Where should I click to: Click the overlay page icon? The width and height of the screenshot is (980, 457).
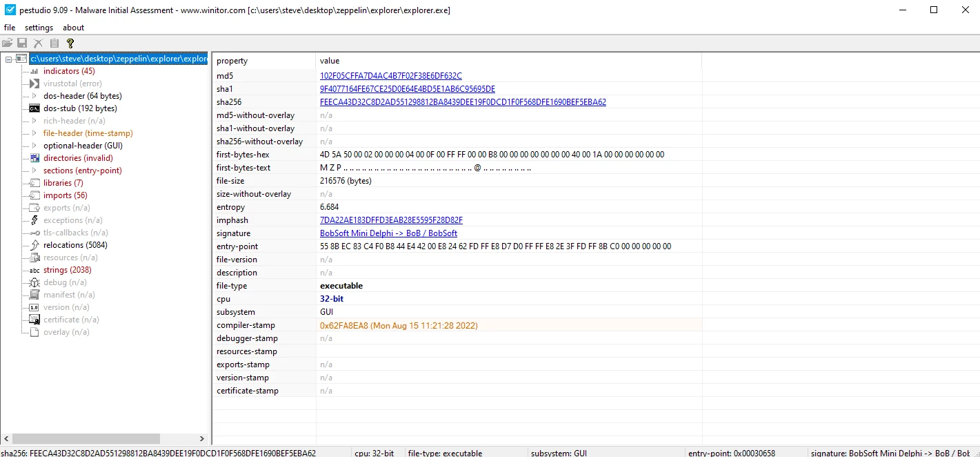tap(34, 332)
